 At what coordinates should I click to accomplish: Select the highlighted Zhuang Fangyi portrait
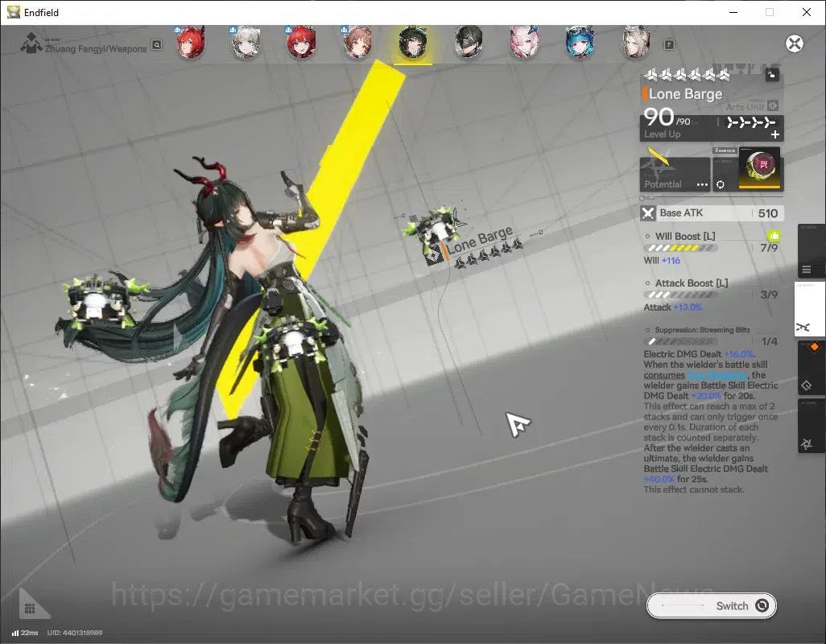(x=413, y=43)
